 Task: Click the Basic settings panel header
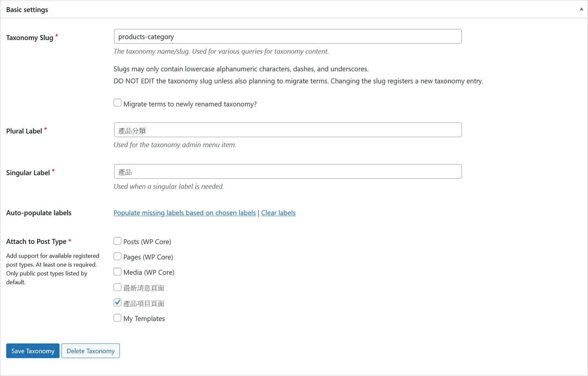(27, 9)
